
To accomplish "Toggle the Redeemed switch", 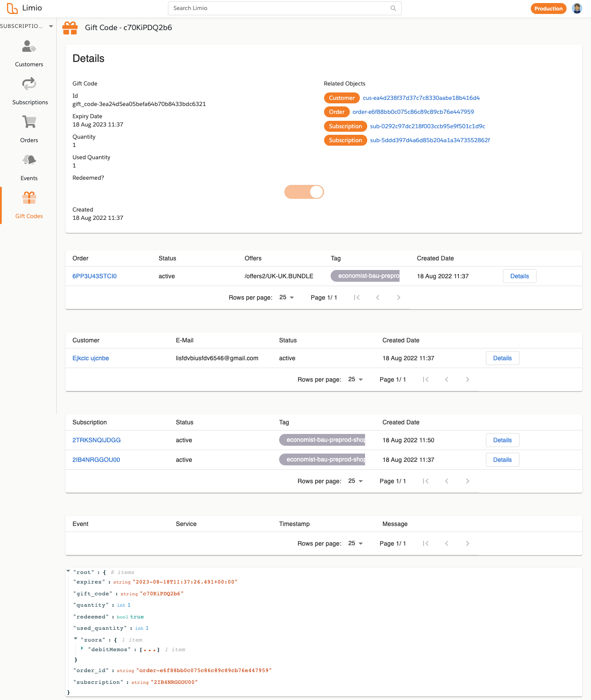I will click(304, 192).
